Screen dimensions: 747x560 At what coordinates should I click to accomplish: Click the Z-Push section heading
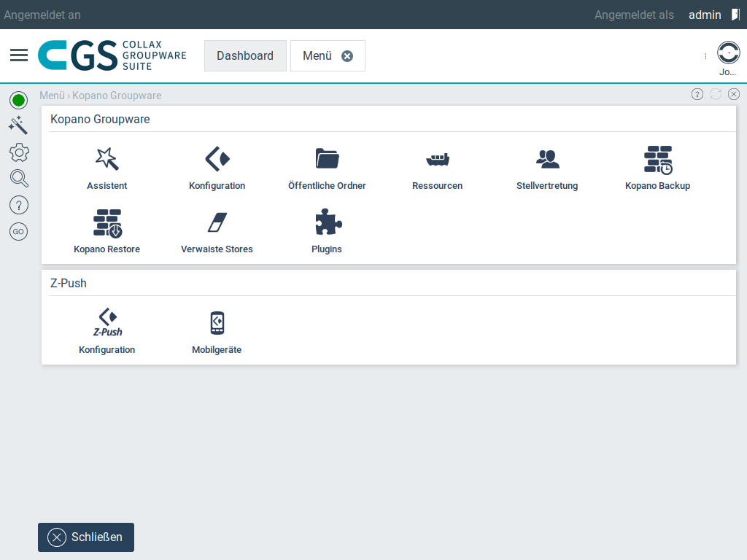click(x=69, y=284)
